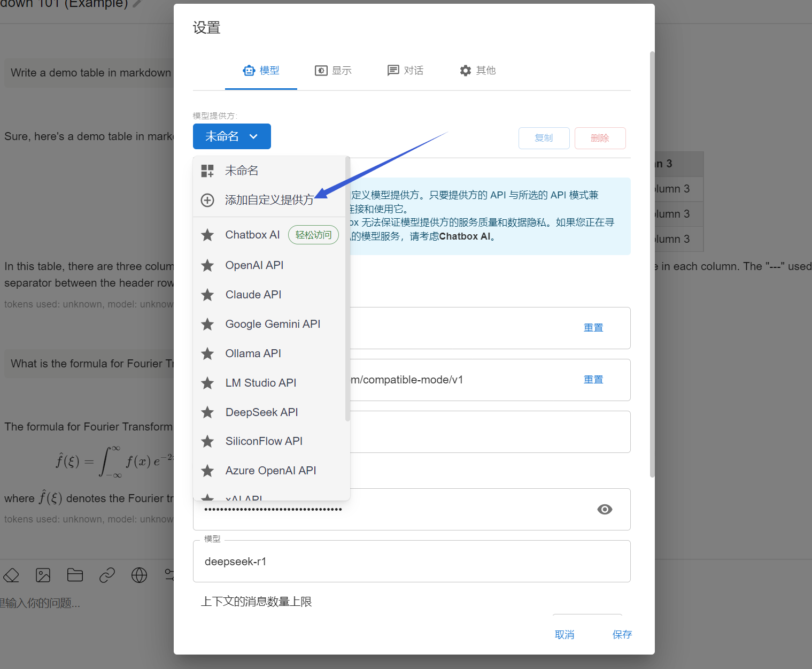Click the chat bubble icon on 对话 tab
The height and width of the screenshot is (669, 812).
393,71
